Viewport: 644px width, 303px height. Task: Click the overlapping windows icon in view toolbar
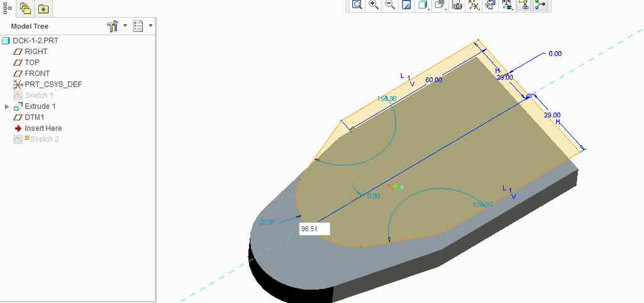[x=490, y=5]
